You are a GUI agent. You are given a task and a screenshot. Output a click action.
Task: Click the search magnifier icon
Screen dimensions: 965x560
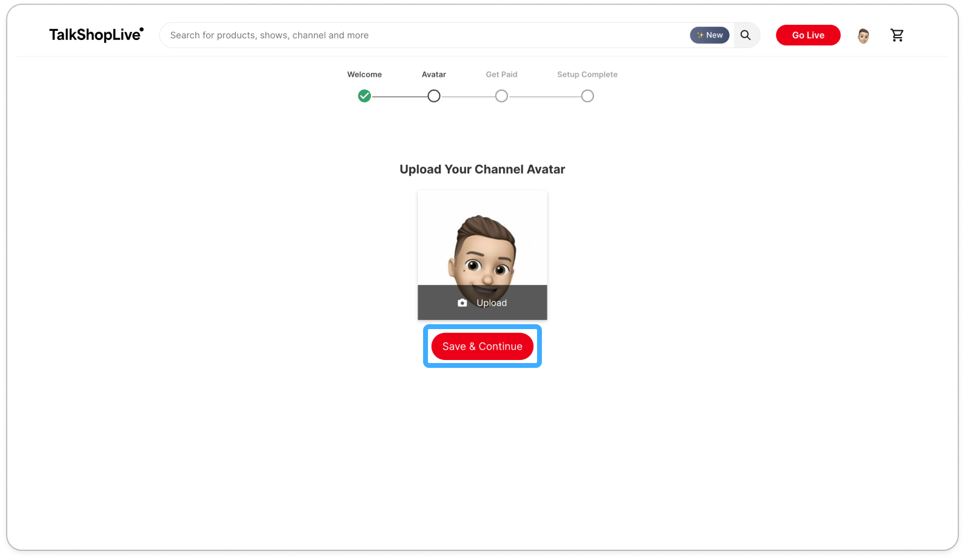(746, 35)
